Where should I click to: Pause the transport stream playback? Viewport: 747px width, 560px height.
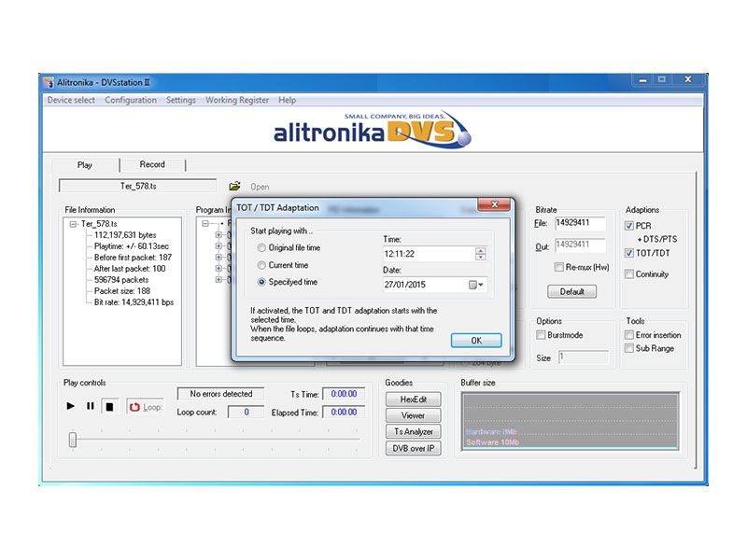pos(90,406)
